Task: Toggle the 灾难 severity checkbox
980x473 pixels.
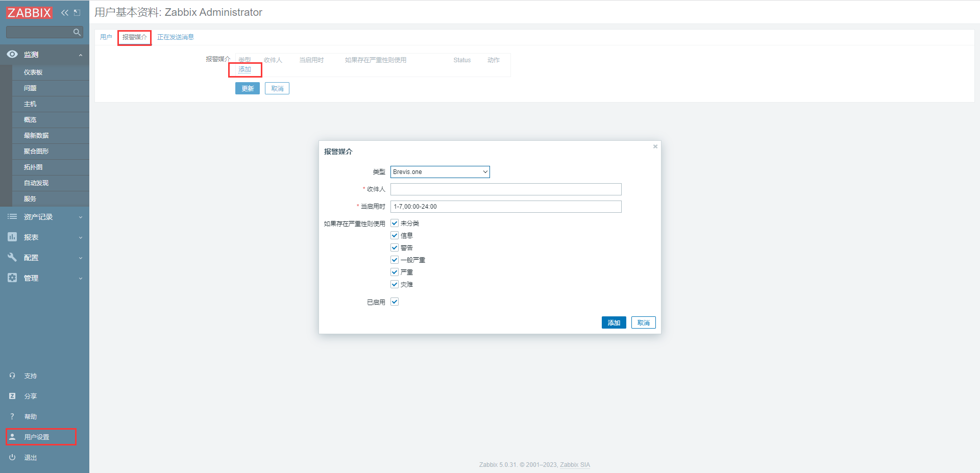Action: click(x=395, y=284)
